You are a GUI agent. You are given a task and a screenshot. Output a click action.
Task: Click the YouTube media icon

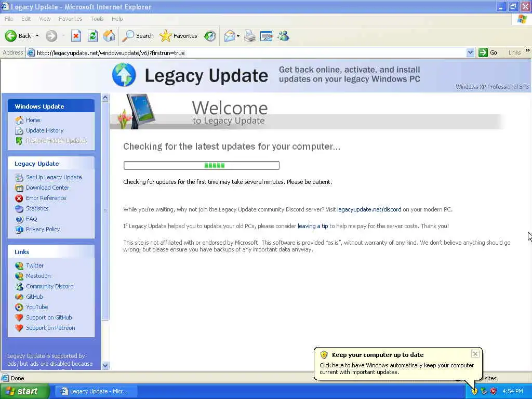coord(19,308)
